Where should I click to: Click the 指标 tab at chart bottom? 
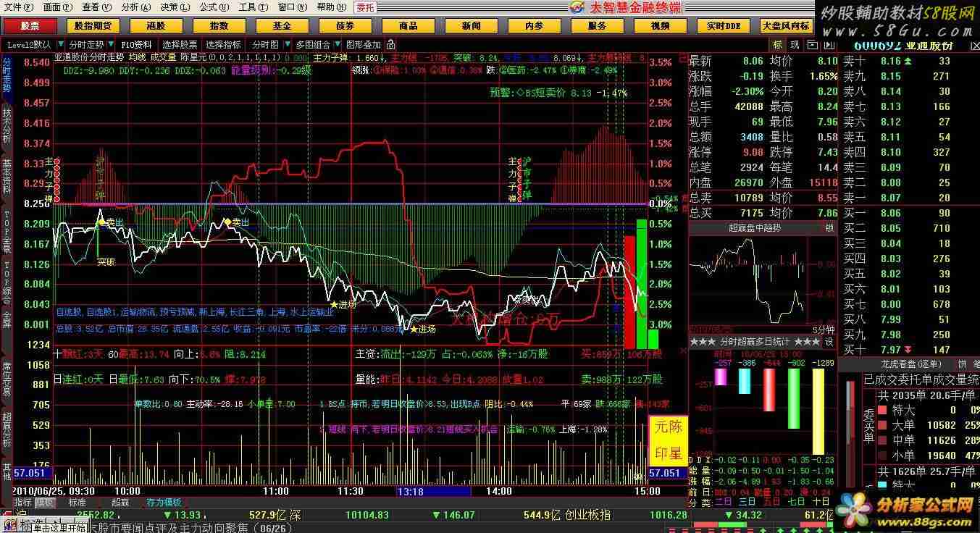coord(22,502)
